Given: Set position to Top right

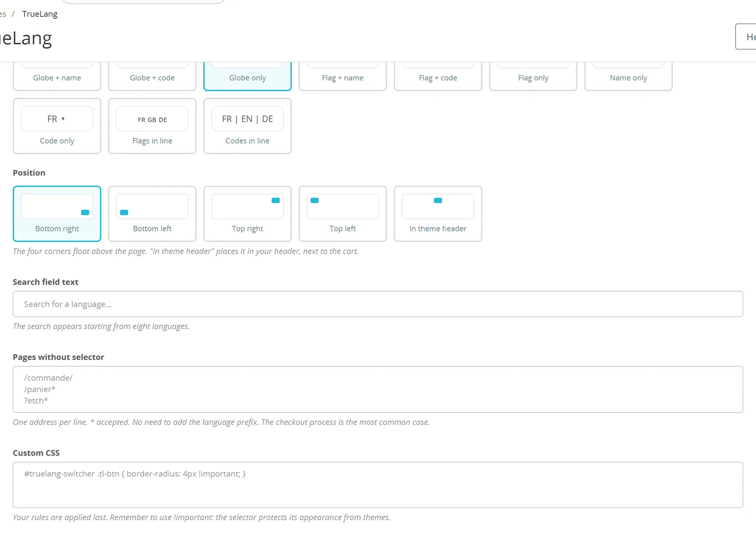Looking at the screenshot, I should (248, 214).
